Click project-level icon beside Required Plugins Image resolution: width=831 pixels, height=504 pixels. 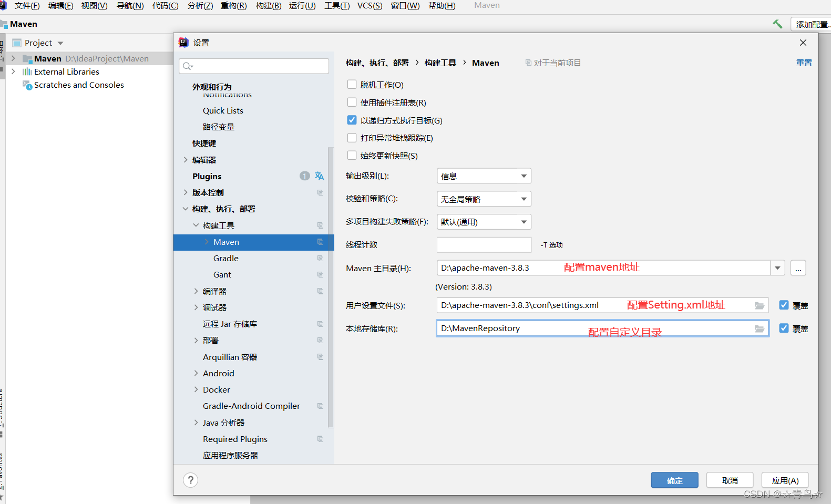(320, 439)
